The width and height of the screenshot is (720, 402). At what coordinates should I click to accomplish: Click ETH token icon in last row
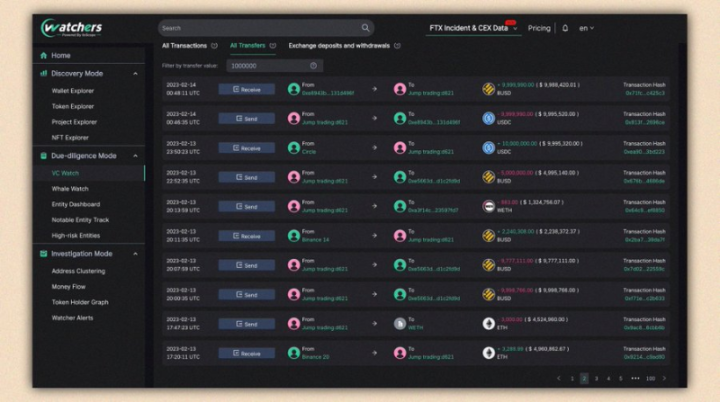click(489, 353)
